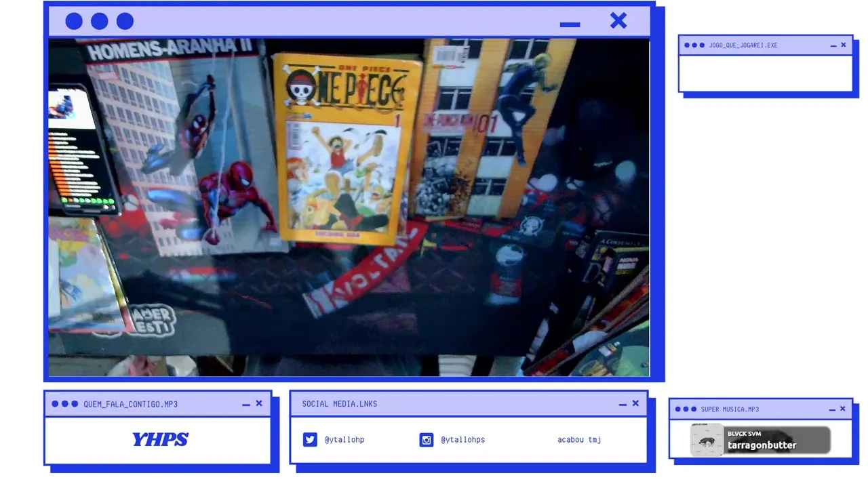
Task: Click the tarragonbutter song title
Action: (x=762, y=445)
